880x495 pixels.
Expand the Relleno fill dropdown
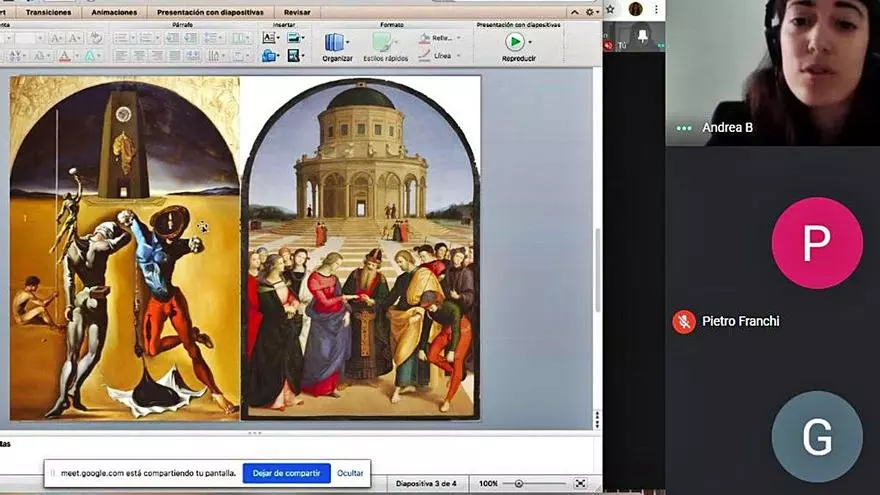click(x=457, y=38)
